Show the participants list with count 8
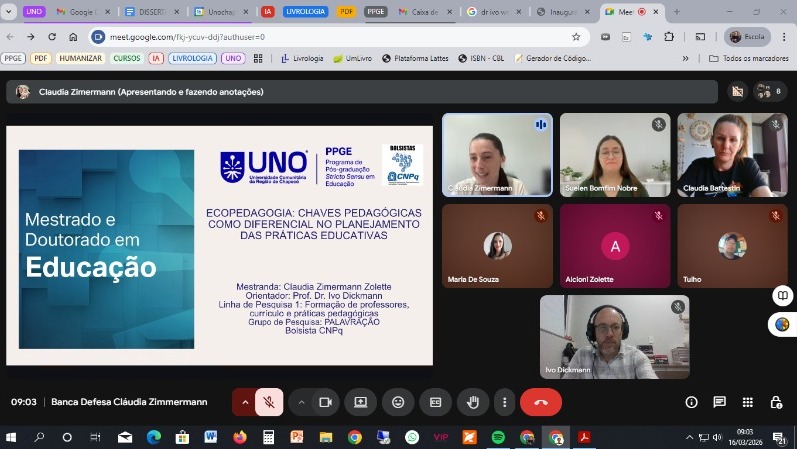The image size is (797, 449). [769, 91]
